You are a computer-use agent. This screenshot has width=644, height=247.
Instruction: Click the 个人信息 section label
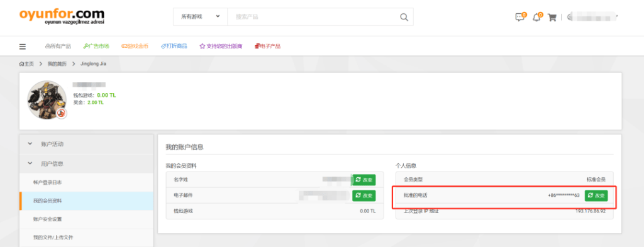point(406,166)
